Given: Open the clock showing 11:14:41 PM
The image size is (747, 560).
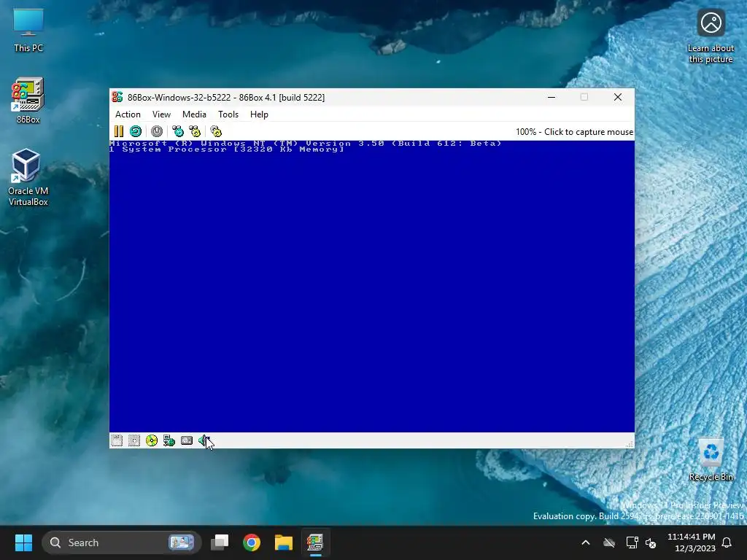Looking at the screenshot, I should [692, 542].
